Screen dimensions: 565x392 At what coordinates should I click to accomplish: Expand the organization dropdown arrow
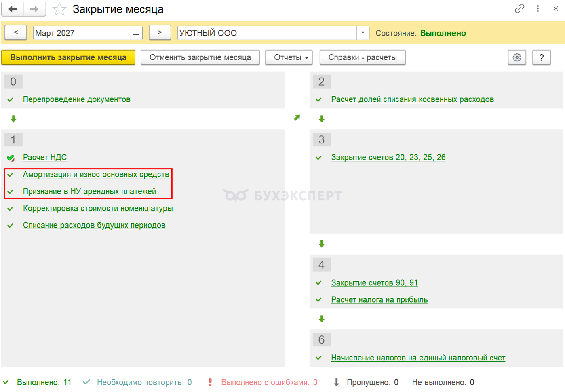pos(363,33)
